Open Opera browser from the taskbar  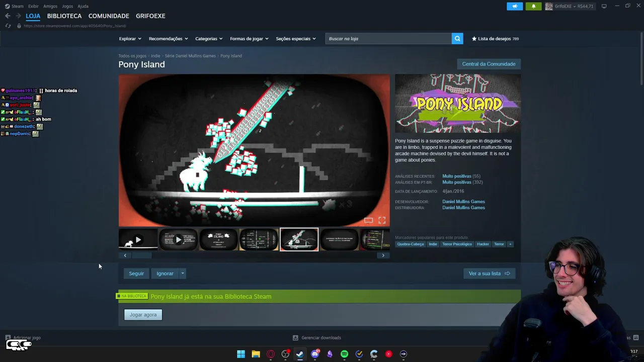pyautogui.click(x=271, y=354)
